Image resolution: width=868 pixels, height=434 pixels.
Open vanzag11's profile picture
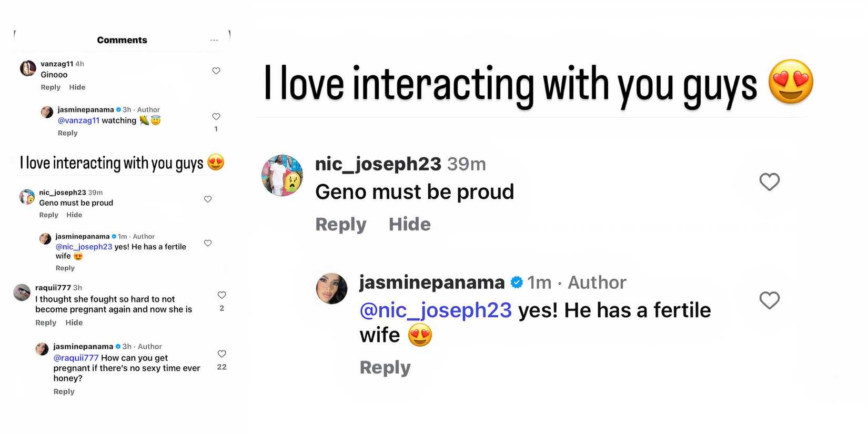(28, 68)
